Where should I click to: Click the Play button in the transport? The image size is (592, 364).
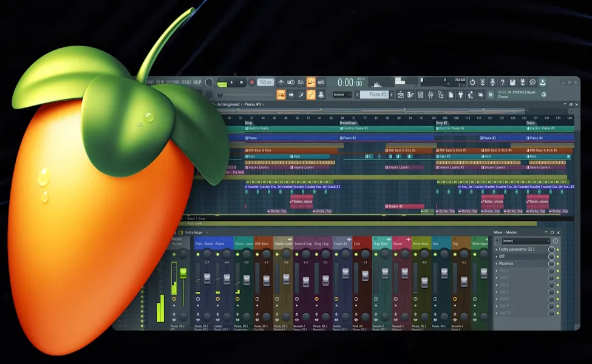pyautogui.click(x=232, y=83)
